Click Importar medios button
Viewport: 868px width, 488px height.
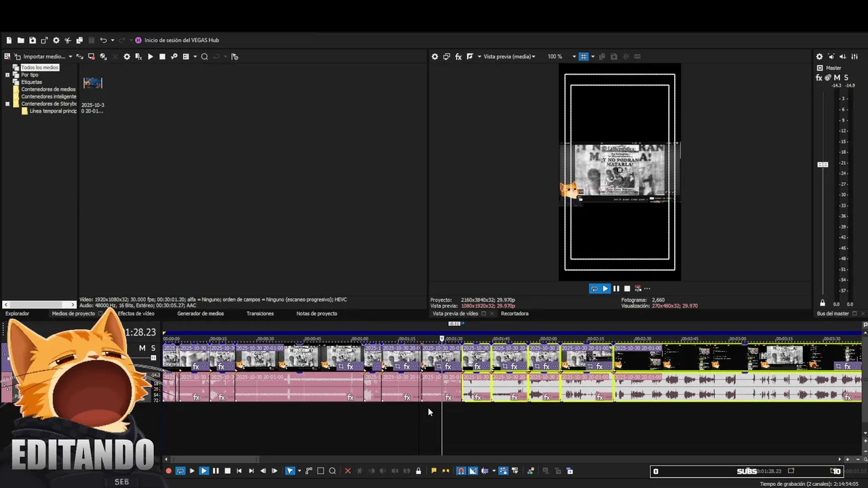coord(40,57)
